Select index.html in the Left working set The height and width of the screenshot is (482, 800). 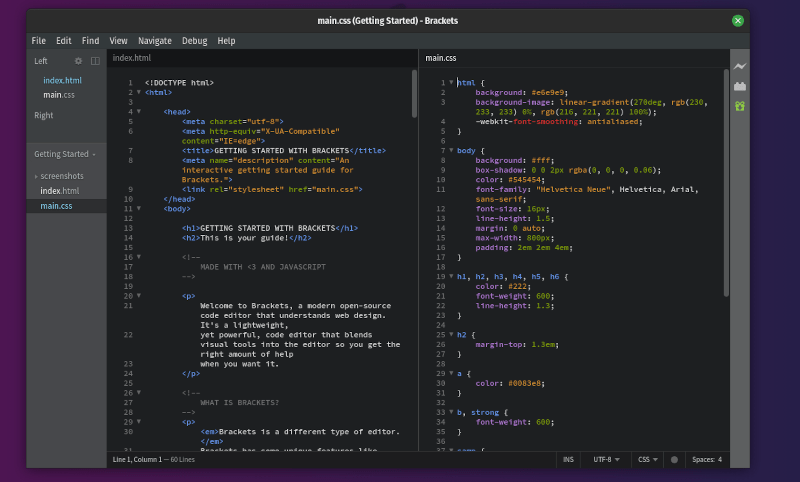[x=62, y=80]
